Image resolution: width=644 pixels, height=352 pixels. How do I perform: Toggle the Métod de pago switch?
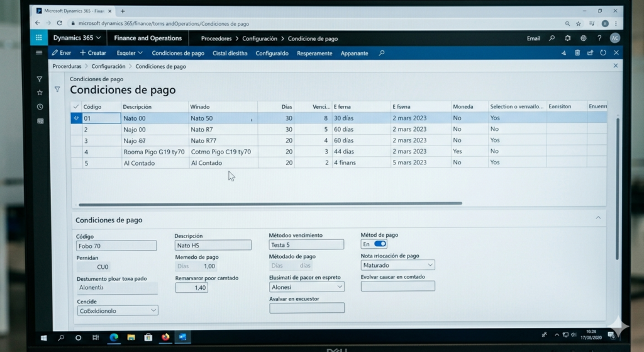(x=380, y=244)
